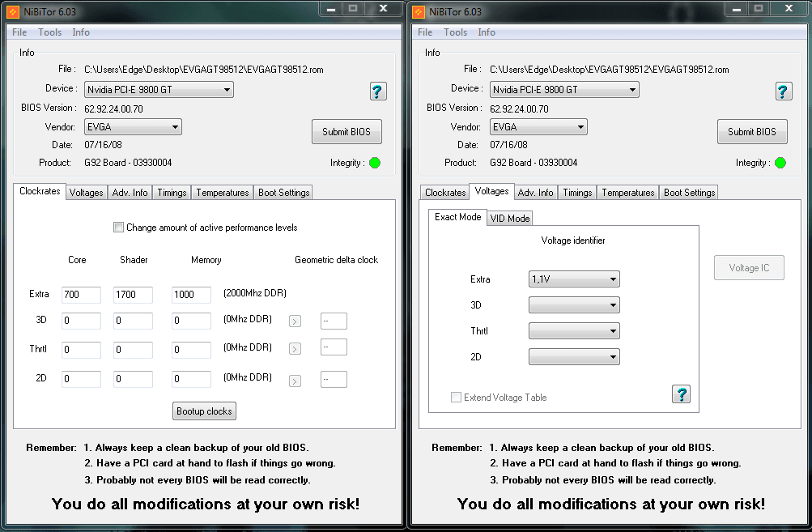Viewport: 812px width, 532px height.
Task: Switch to Adv. Info tab in the left window
Action: [130, 193]
